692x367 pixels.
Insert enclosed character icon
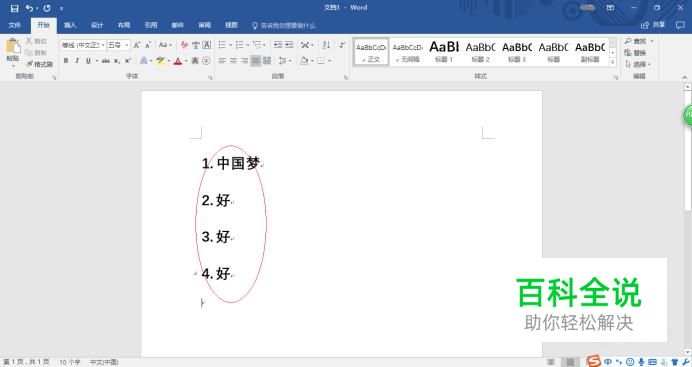point(206,61)
